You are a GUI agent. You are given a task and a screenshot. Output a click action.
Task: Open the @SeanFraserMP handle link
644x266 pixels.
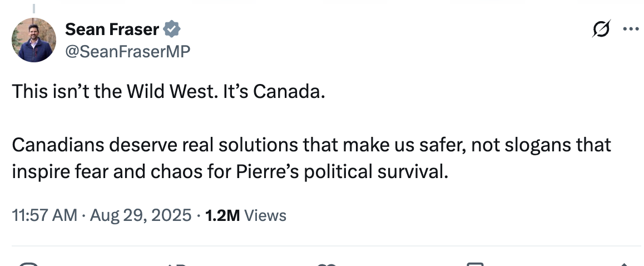click(x=127, y=51)
